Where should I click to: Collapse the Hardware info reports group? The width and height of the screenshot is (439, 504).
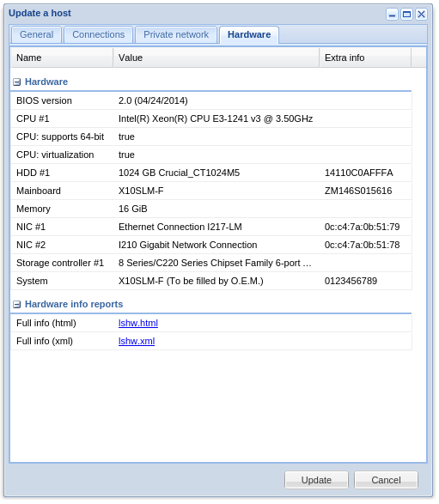(16, 305)
